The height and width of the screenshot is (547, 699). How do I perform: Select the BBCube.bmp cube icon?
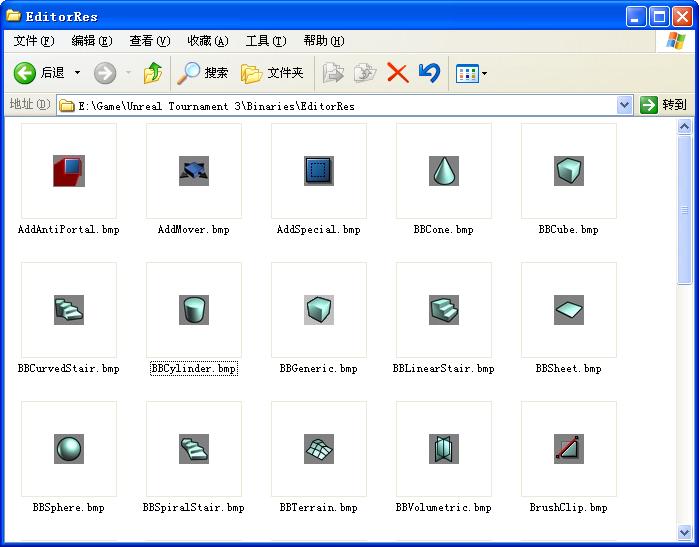[568, 171]
